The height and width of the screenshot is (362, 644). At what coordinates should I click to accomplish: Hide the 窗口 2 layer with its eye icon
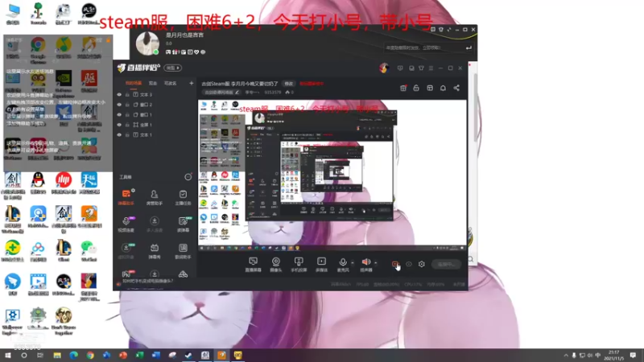coord(119,105)
